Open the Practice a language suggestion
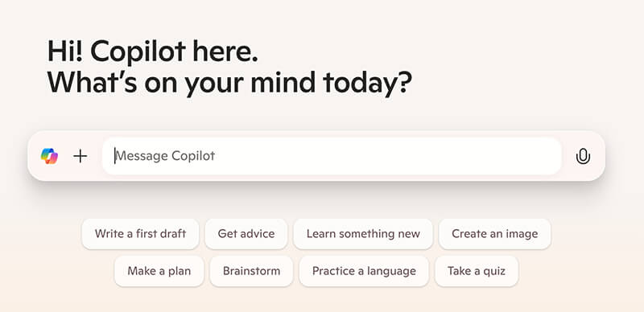The image size is (644, 312). click(x=364, y=271)
